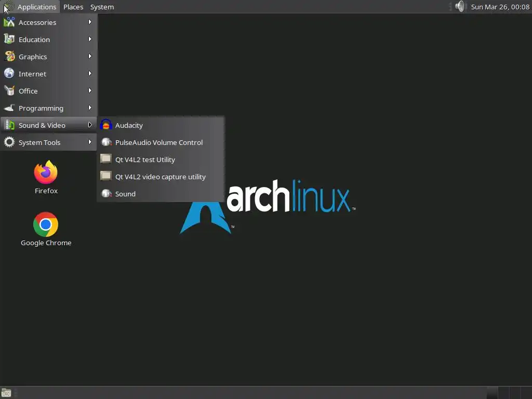532x399 pixels.
Task: Click the 'Office' menu label
Action: [x=28, y=91]
